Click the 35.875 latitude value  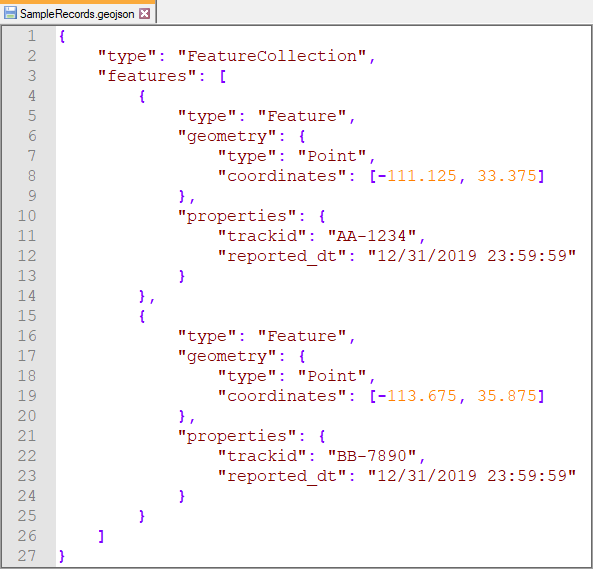(507, 396)
